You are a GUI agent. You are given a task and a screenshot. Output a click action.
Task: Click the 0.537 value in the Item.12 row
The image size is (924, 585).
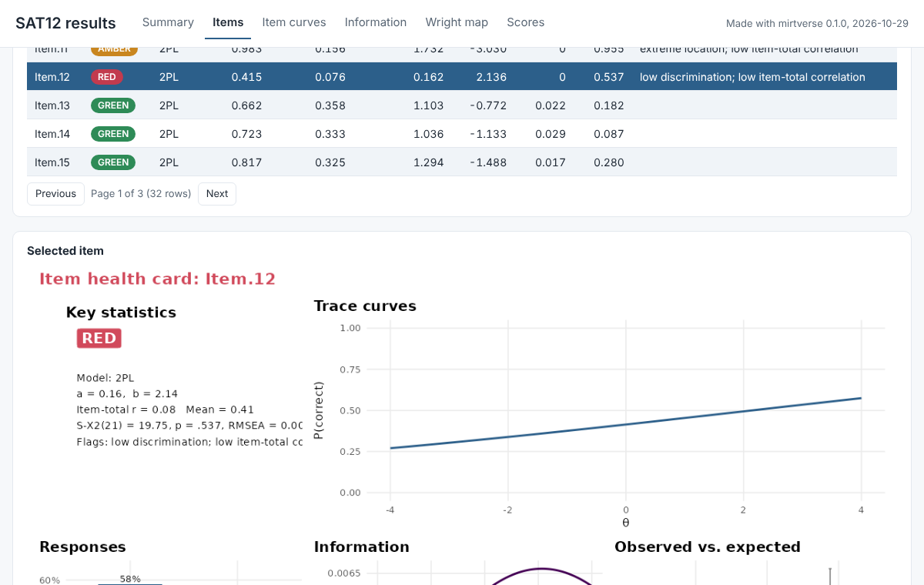pos(608,77)
